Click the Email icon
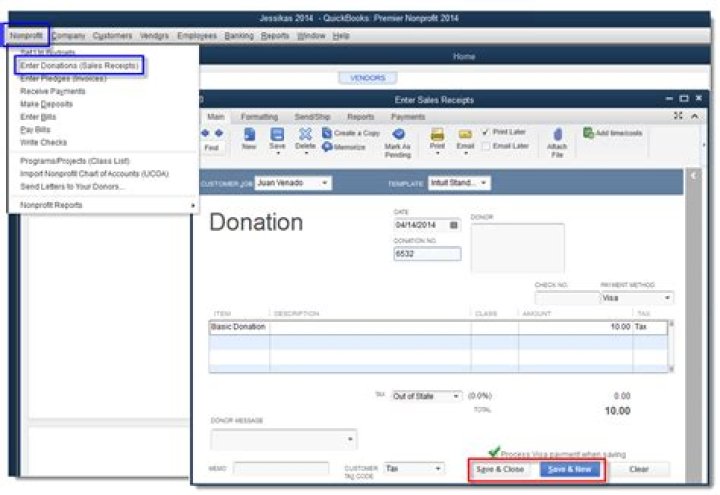 465,134
